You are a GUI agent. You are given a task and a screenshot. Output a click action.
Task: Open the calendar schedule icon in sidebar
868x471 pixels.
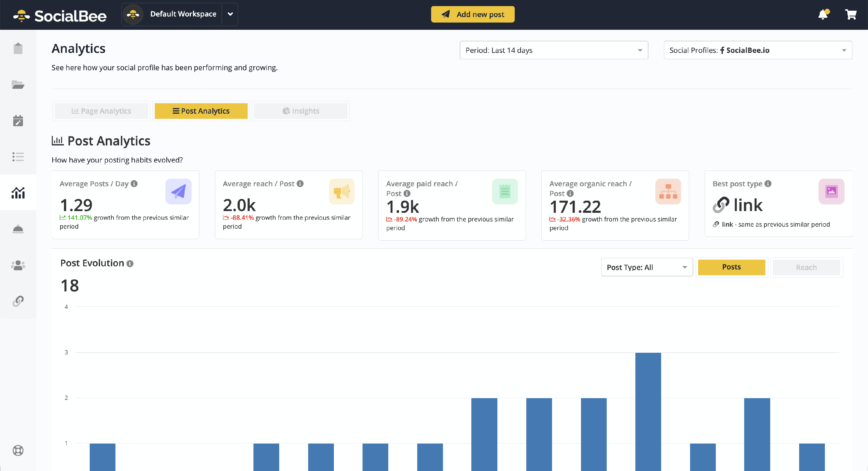(x=18, y=121)
